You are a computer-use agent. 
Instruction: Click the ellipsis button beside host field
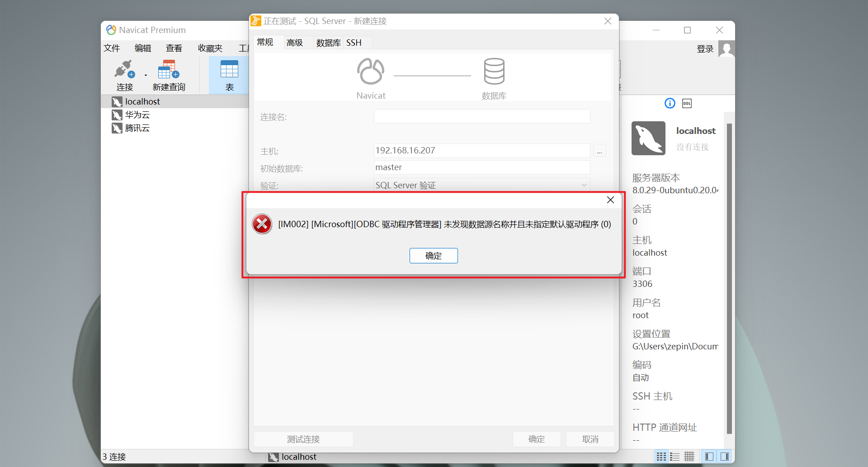coord(599,151)
